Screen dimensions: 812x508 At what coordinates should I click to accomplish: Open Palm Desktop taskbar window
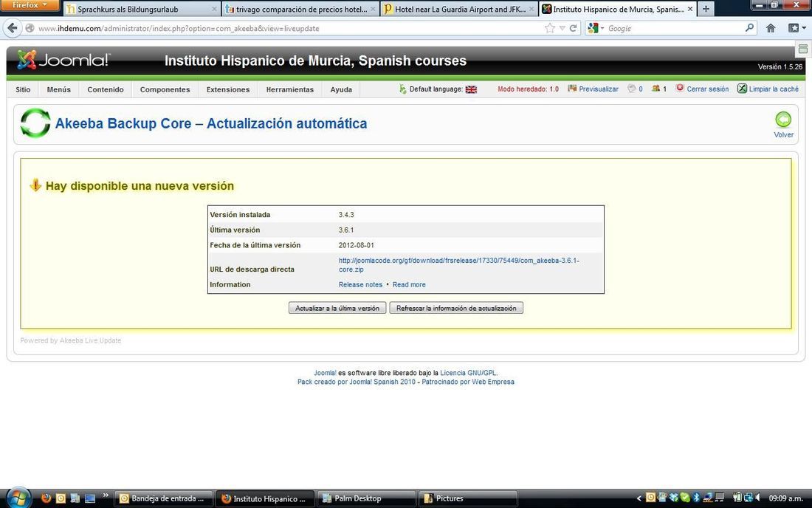366,498
